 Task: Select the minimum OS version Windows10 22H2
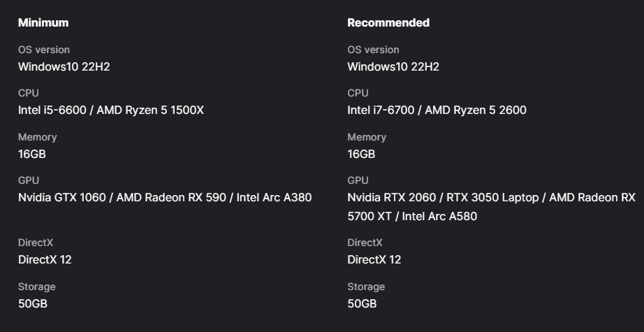(x=64, y=66)
